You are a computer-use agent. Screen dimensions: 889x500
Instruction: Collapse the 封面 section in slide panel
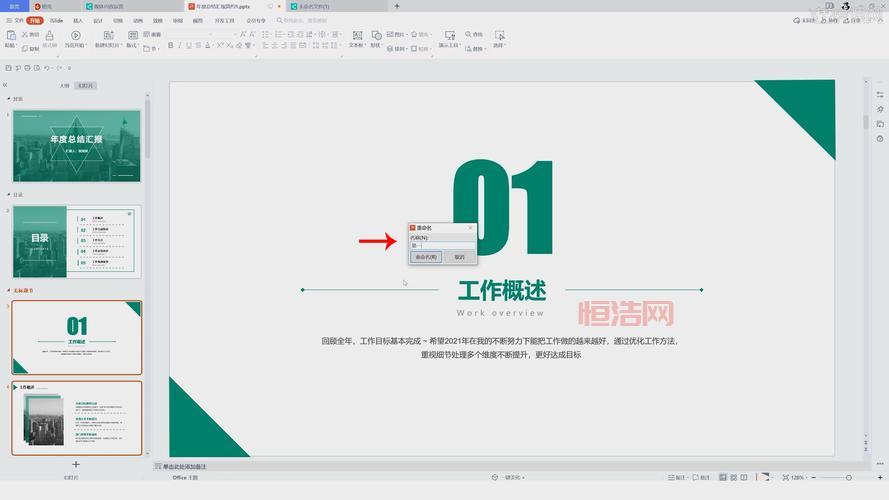(10, 98)
